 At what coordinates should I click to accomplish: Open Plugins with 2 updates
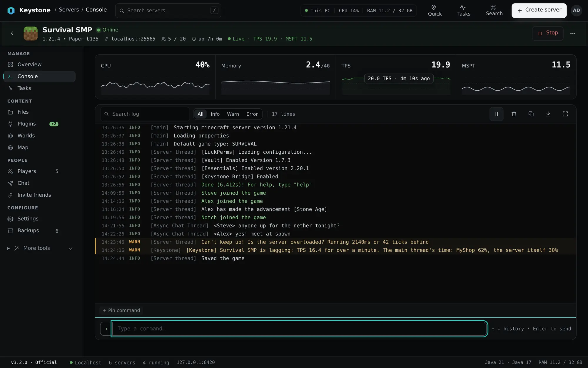[39, 124]
